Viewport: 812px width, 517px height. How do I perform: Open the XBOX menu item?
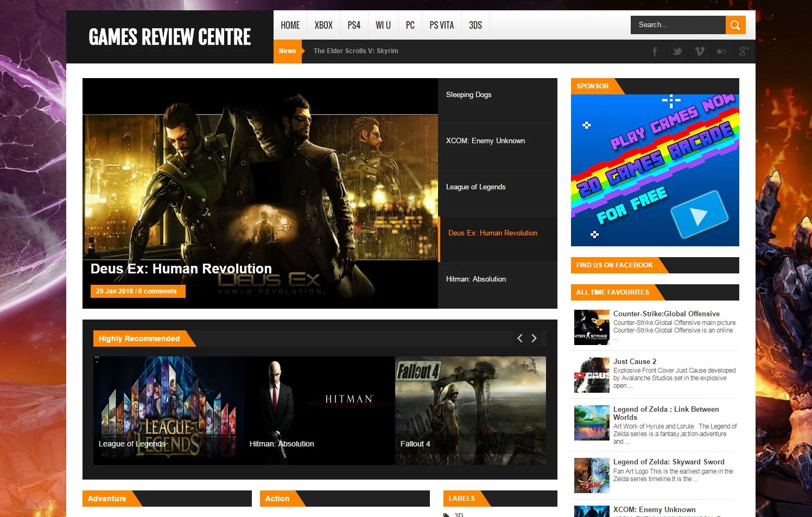coord(323,25)
